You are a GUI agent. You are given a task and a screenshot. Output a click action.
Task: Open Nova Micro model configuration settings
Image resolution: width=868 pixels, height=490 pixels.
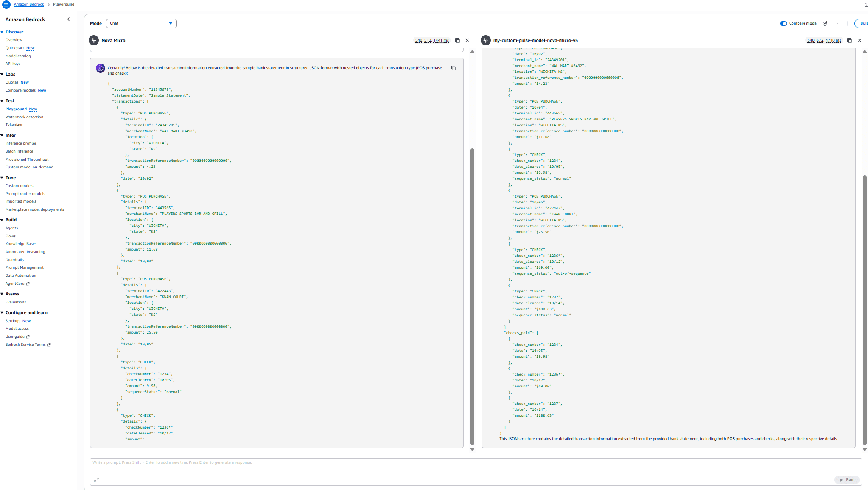coord(94,41)
